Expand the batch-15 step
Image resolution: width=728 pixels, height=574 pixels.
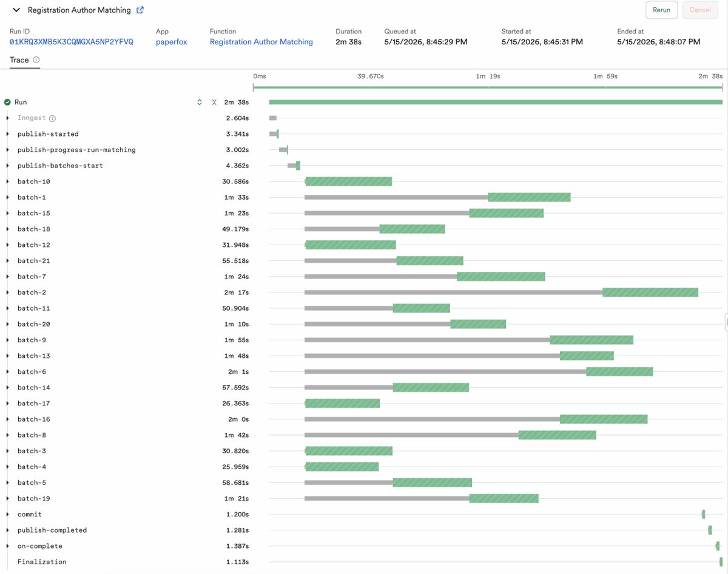pos(8,213)
